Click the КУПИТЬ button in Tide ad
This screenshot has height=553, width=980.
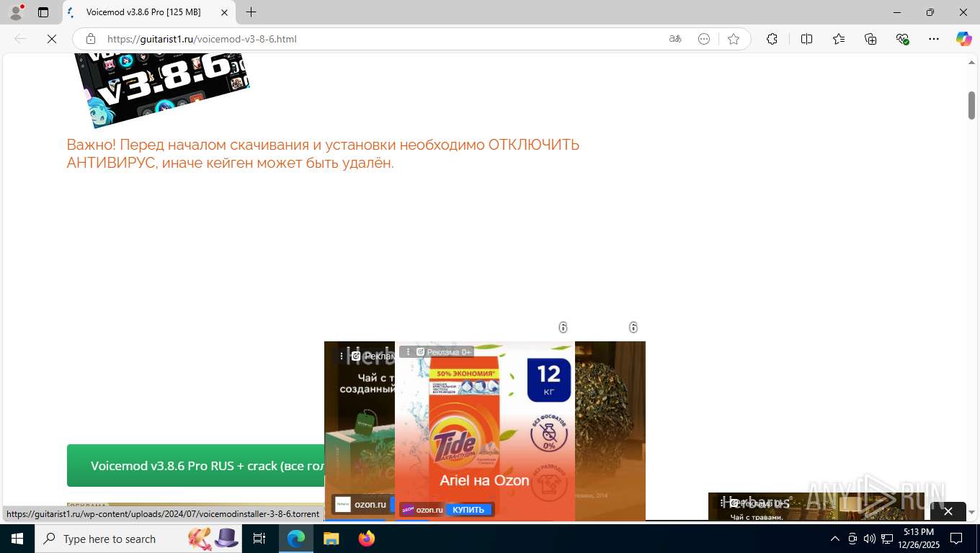click(468, 510)
